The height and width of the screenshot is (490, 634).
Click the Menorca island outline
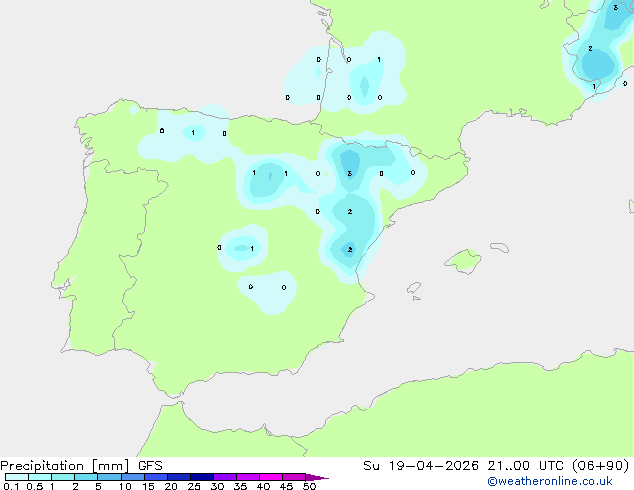click(x=499, y=247)
